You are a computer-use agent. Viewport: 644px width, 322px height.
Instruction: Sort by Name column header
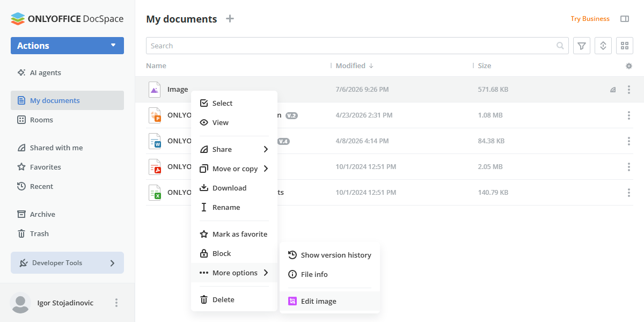point(156,65)
